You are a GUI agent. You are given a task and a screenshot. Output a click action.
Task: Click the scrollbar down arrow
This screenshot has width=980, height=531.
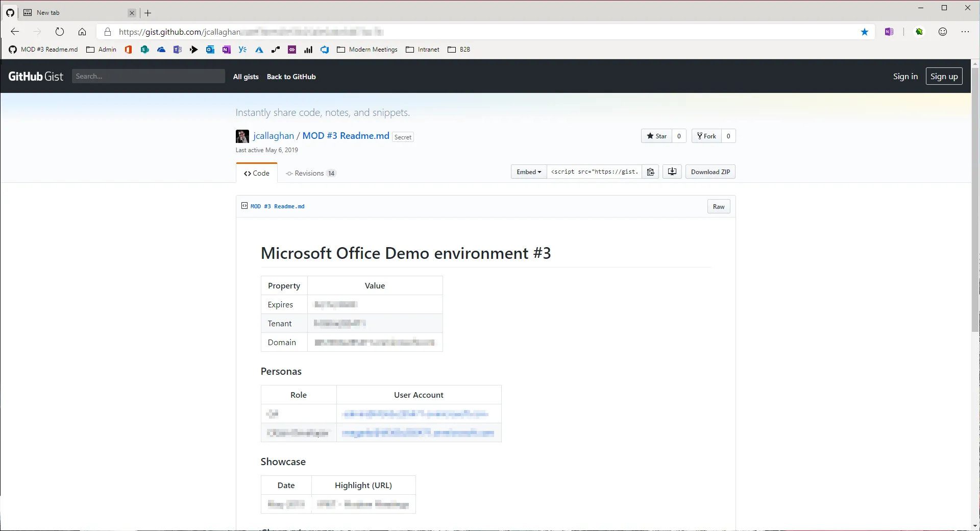975,525
